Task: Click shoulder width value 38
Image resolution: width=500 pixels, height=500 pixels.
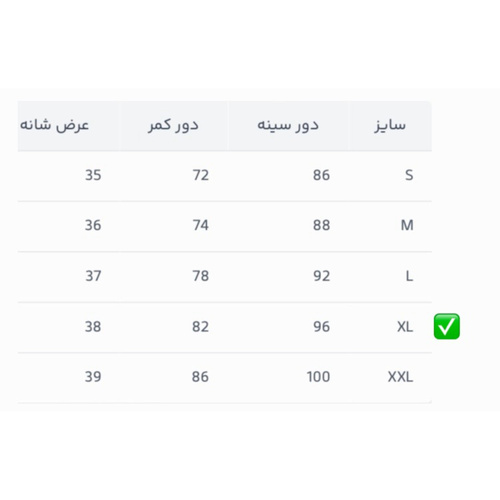Action: click(93, 327)
